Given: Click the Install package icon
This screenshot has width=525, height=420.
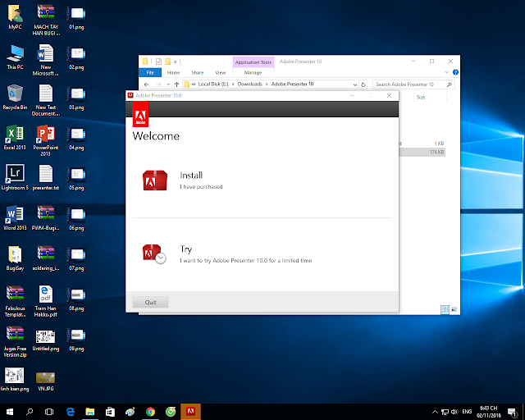Looking at the screenshot, I should 155,180.
